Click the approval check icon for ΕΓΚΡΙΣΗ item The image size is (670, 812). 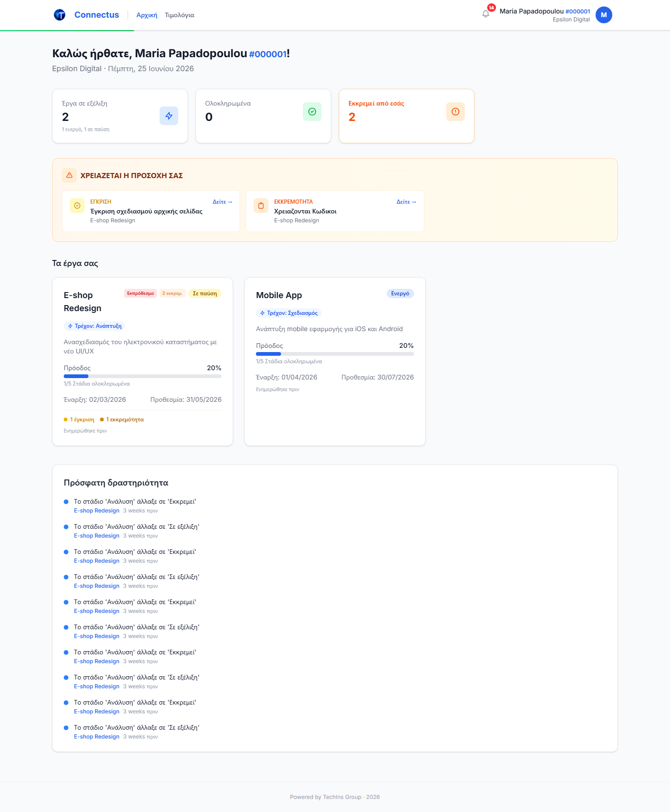[77, 206]
